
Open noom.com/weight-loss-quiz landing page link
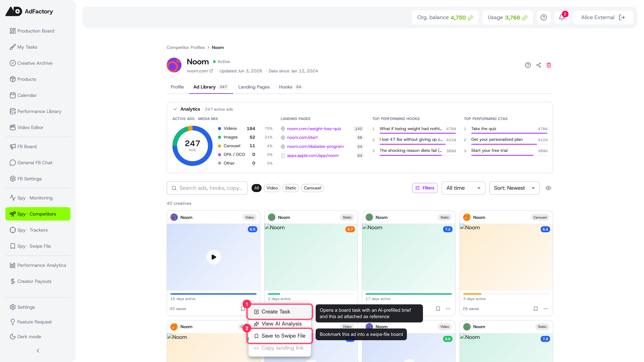click(x=314, y=129)
